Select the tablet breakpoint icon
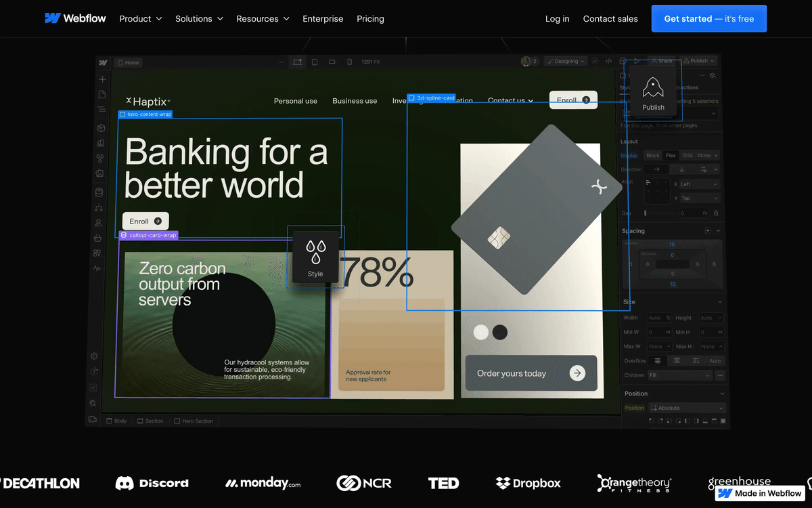This screenshot has height=508, width=812. click(x=315, y=62)
